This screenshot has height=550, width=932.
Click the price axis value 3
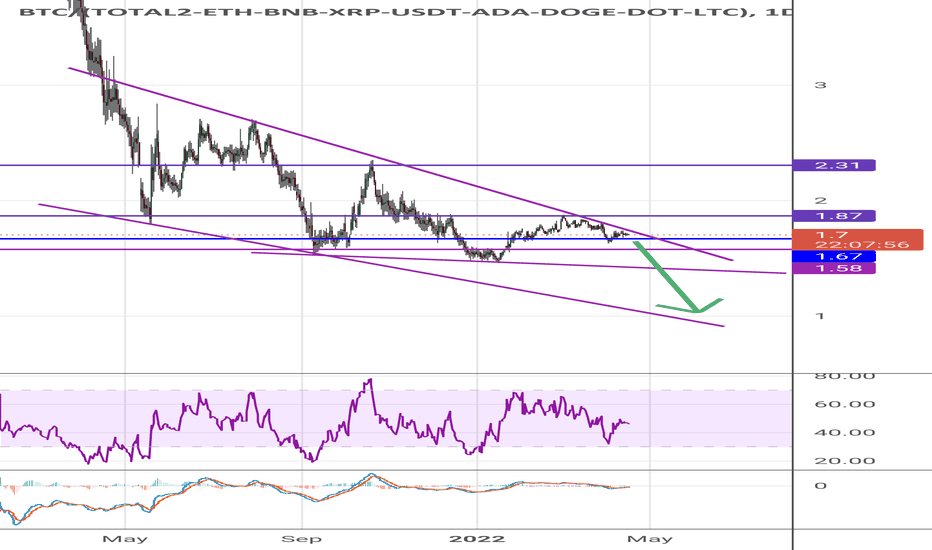(820, 85)
